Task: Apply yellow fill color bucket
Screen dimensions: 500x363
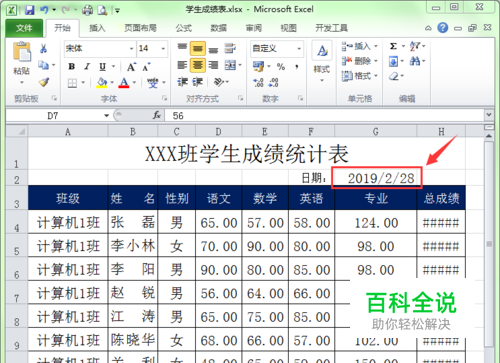Action: 102,82
